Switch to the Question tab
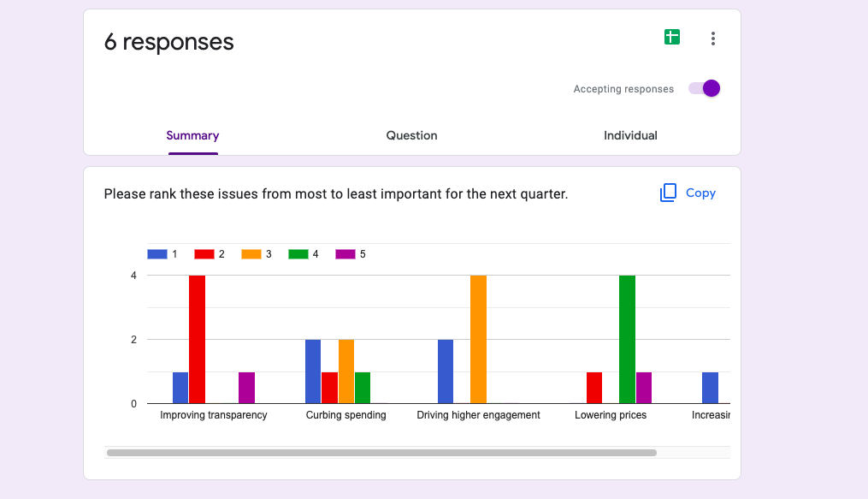 (411, 135)
